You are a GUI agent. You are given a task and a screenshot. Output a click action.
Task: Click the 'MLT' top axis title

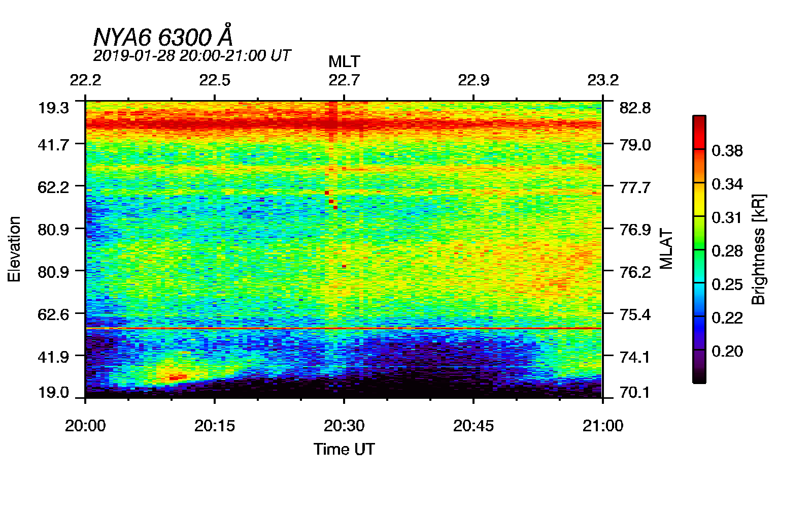point(344,61)
